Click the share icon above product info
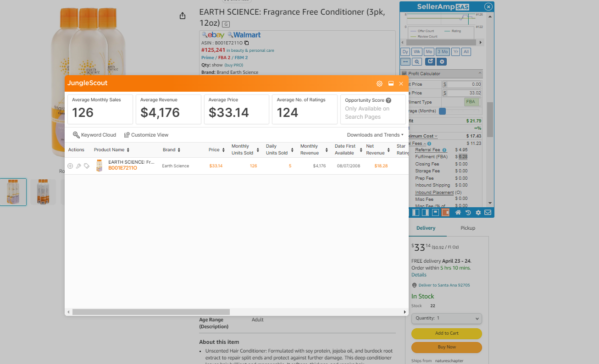 point(183,16)
